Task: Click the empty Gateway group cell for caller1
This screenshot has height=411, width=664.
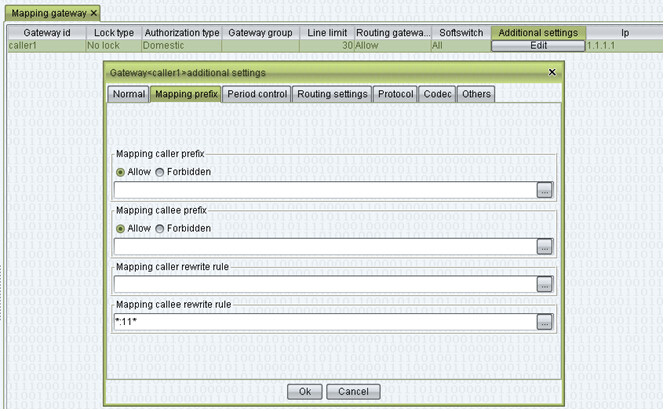Action: click(x=260, y=46)
